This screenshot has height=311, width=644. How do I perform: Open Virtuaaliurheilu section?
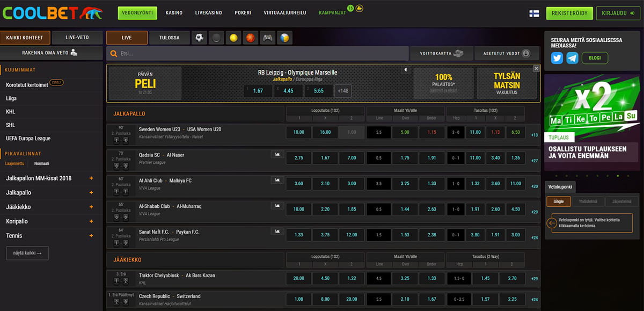(x=285, y=13)
